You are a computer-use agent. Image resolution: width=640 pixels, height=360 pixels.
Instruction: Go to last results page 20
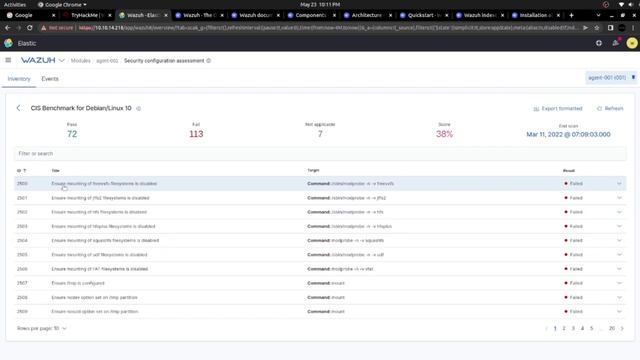click(x=611, y=328)
